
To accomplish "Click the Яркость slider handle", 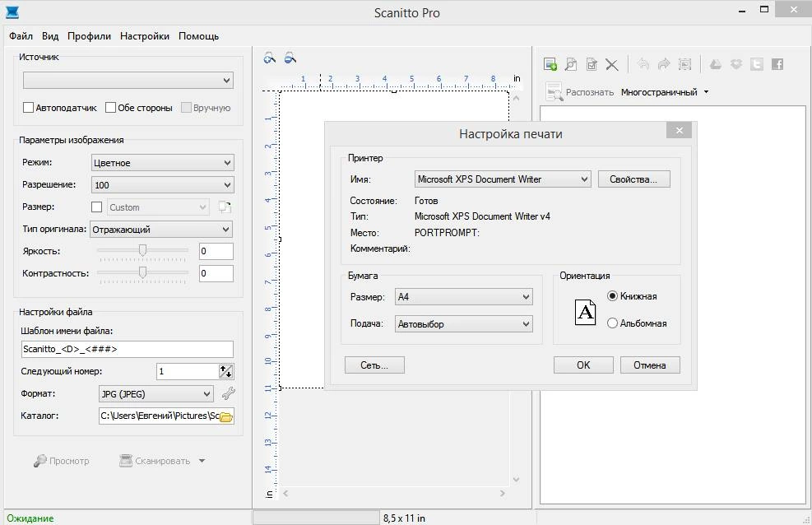I will [142, 251].
